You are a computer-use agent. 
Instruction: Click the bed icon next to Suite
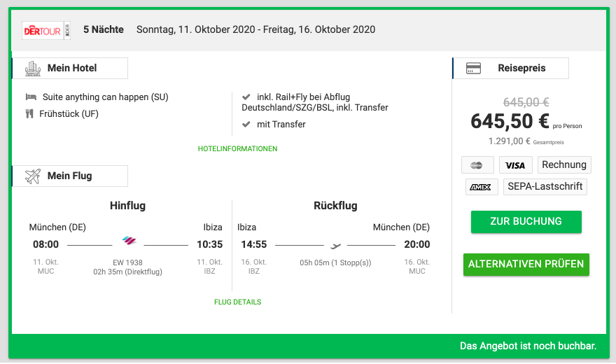(x=31, y=97)
